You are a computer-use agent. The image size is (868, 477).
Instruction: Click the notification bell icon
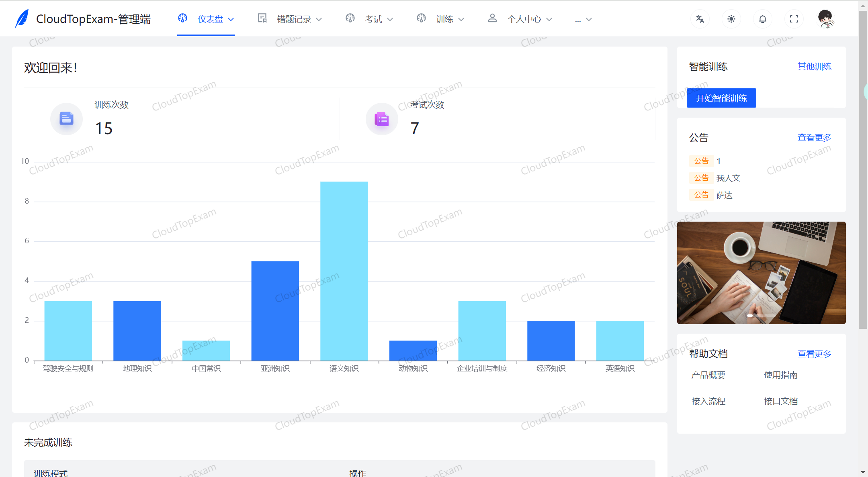(762, 19)
